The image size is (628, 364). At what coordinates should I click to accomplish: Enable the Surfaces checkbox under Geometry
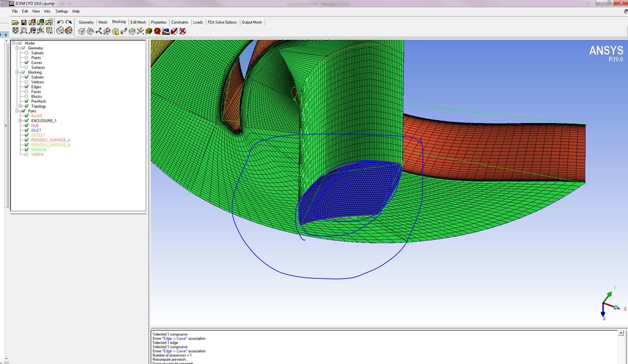coord(27,67)
